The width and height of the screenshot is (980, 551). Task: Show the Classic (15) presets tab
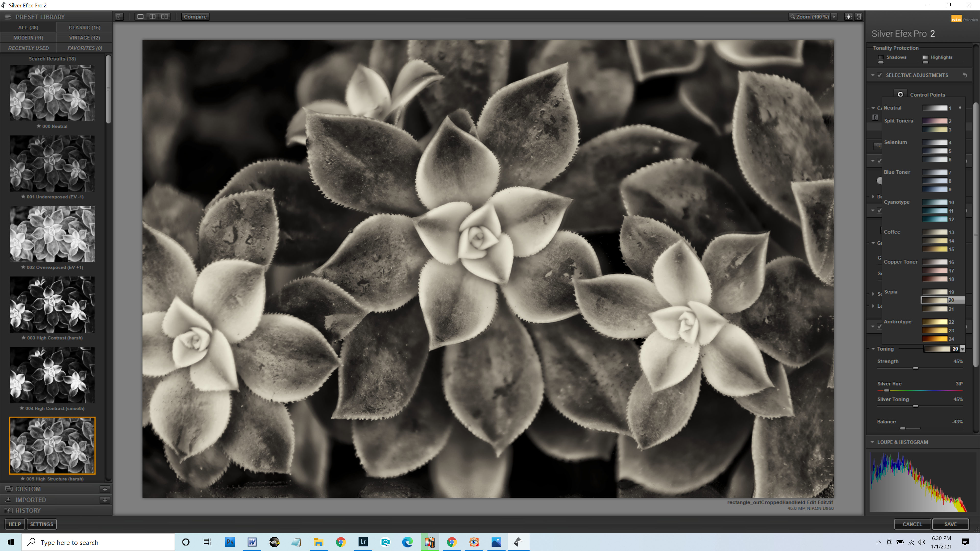pos(84,27)
